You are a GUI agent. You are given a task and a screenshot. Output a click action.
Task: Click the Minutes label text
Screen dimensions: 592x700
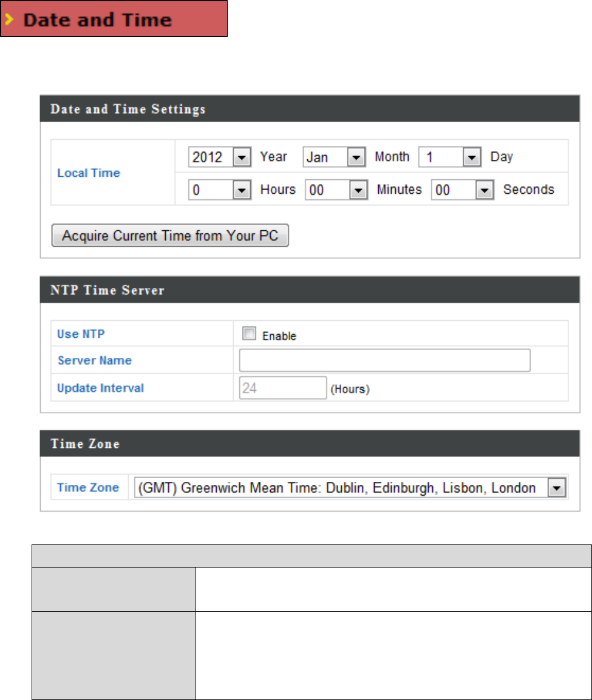[400, 190]
